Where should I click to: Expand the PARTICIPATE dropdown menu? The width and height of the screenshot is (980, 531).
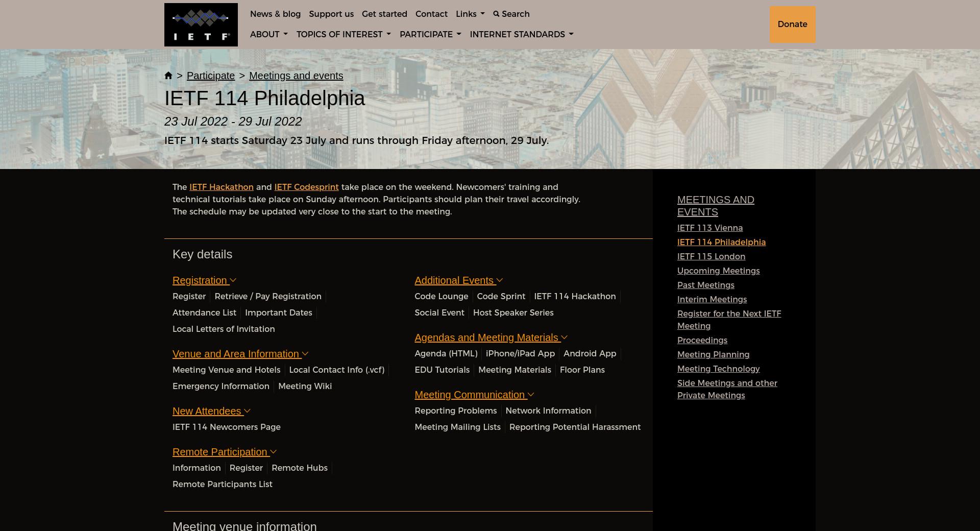pos(430,34)
